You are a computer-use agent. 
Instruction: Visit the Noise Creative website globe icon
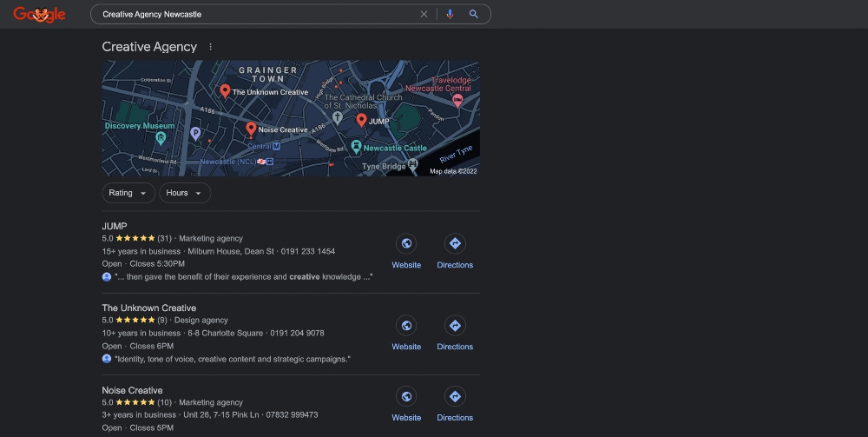point(406,396)
